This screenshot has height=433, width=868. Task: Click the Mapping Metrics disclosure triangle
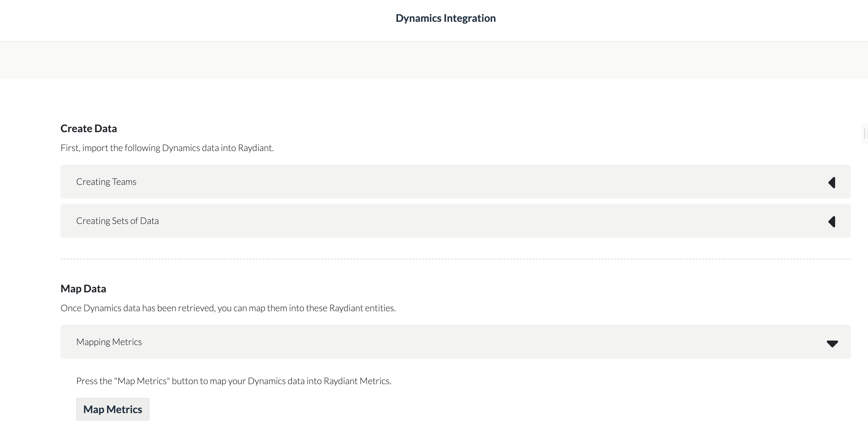point(832,344)
